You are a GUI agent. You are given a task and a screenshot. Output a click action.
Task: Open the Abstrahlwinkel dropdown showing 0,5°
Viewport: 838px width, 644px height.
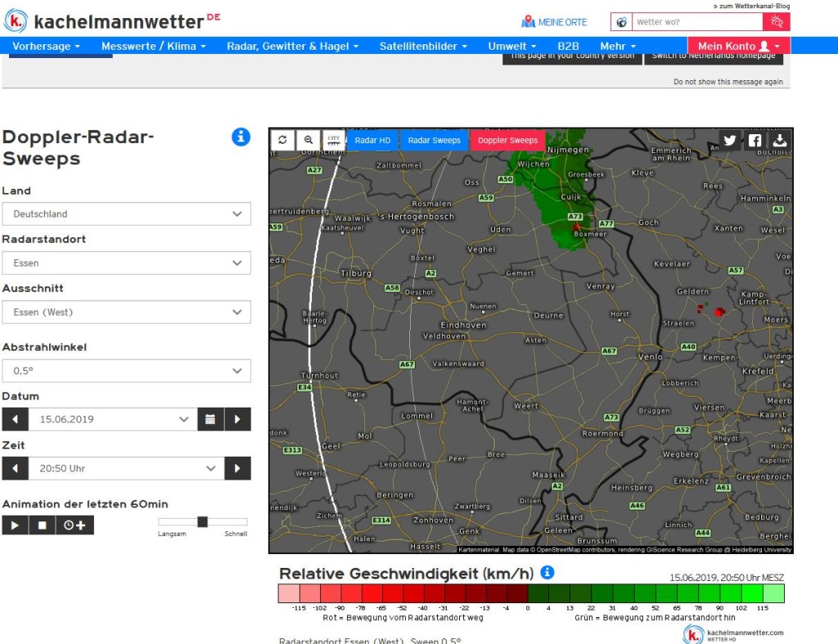point(126,371)
